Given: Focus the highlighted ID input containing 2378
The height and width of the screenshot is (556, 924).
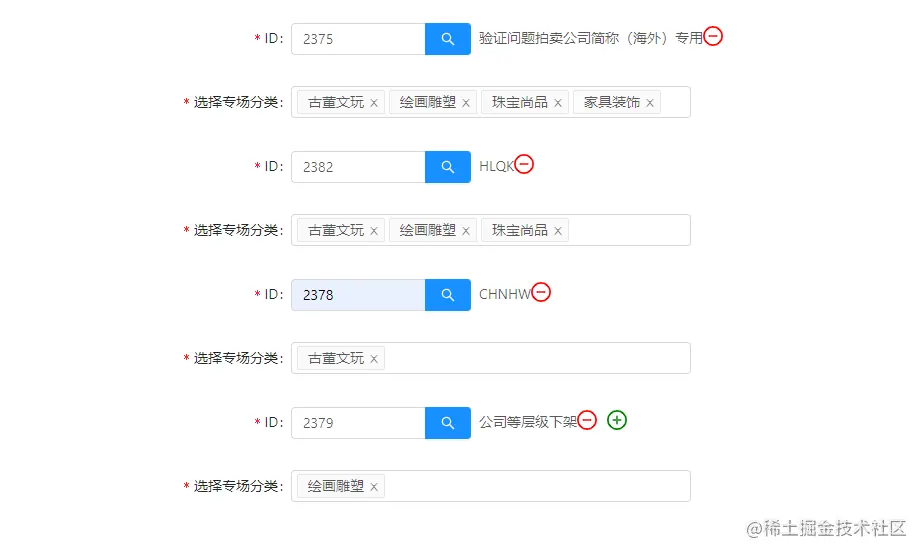Looking at the screenshot, I should click(x=358, y=295).
